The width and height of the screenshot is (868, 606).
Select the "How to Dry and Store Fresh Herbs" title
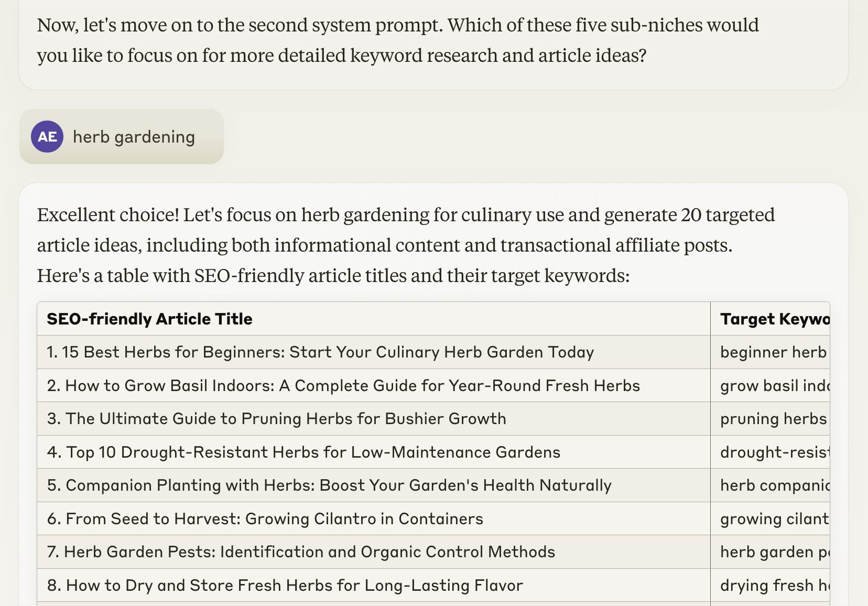[285, 586]
